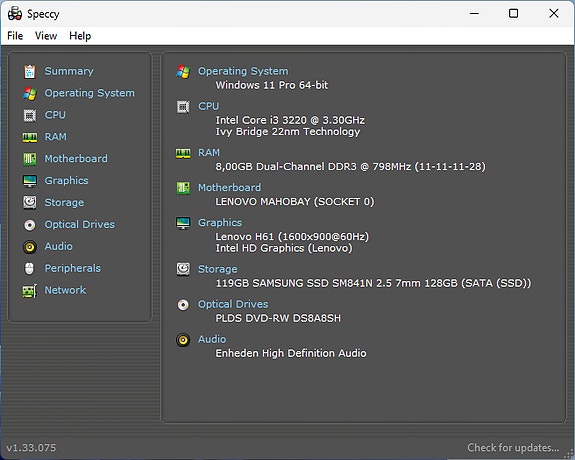This screenshot has height=460, width=575.
Task: Click the Motherboard heading in summary panel
Action: [230, 187]
